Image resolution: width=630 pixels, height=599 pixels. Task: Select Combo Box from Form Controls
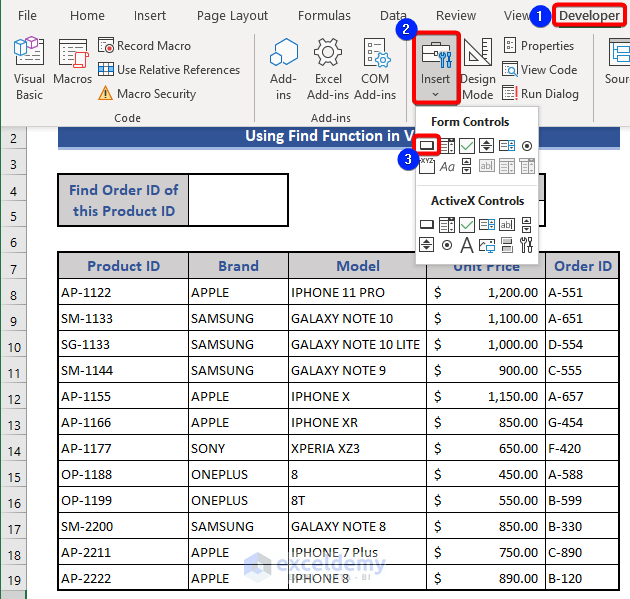(x=447, y=146)
